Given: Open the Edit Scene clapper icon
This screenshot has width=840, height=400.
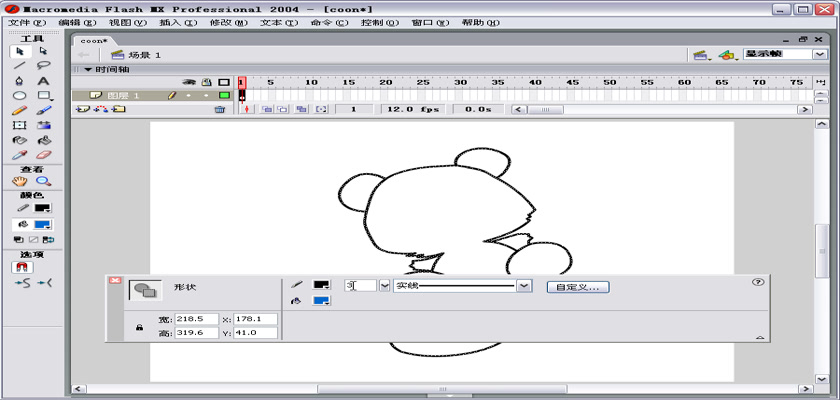Looking at the screenshot, I should click(x=700, y=55).
